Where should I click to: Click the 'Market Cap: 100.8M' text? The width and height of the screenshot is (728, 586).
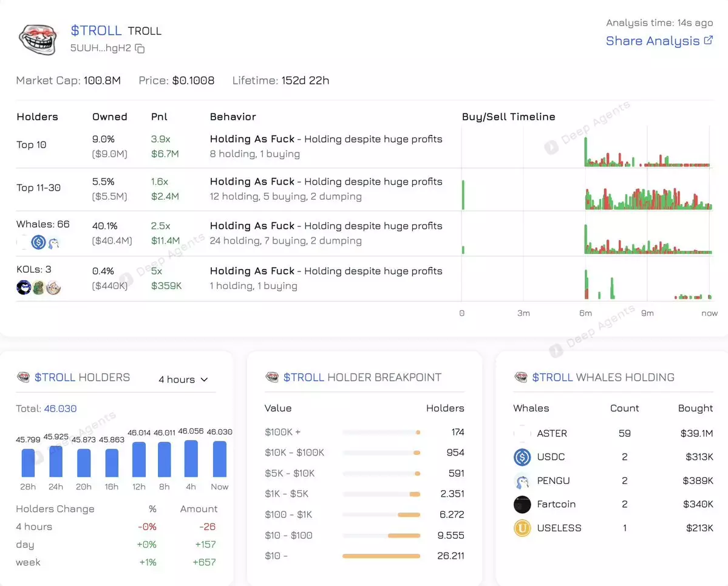pyautogui.click(x=68, y=80)
